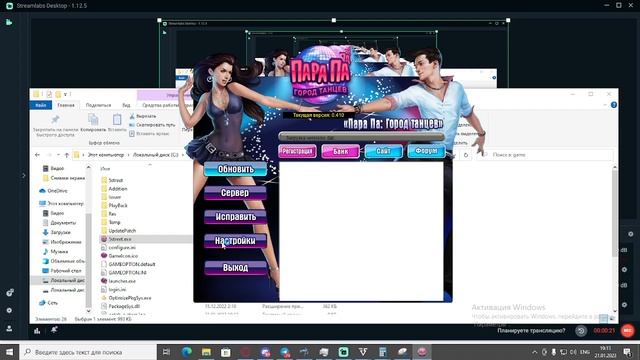
Task: Select Документы in the navigation pane
Action: [59, 223]
